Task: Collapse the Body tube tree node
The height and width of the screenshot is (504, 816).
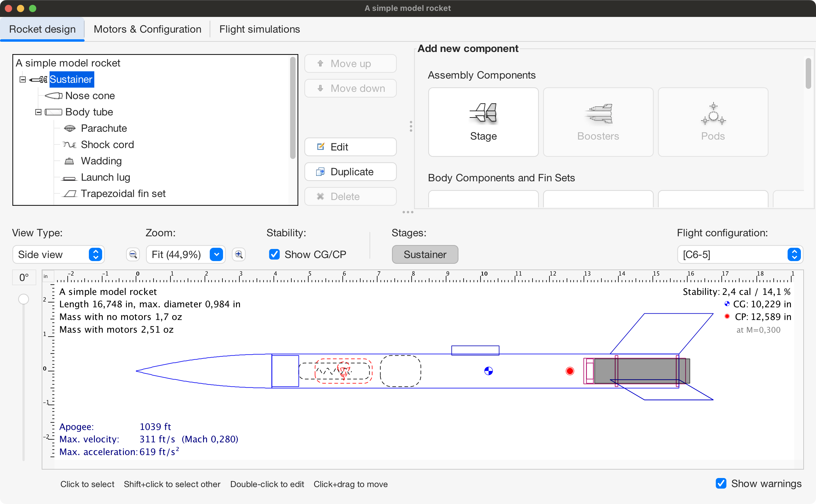Action: coord(38,112)
